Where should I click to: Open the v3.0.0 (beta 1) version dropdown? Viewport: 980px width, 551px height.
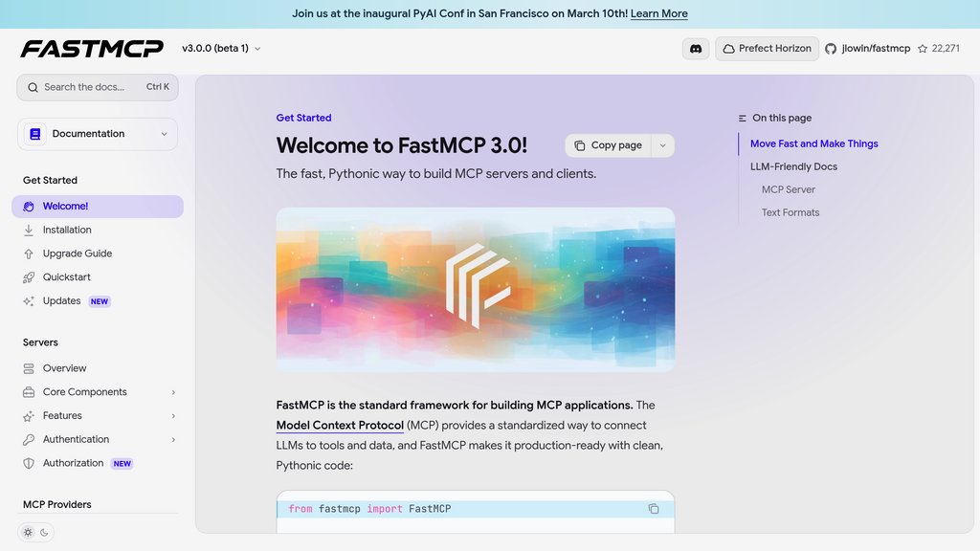(221, 49)
